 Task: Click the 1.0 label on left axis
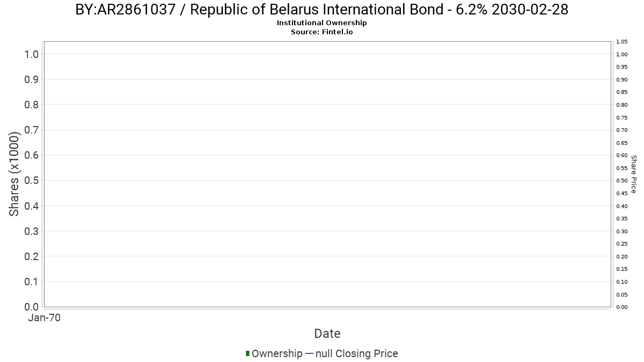[32, 54]
